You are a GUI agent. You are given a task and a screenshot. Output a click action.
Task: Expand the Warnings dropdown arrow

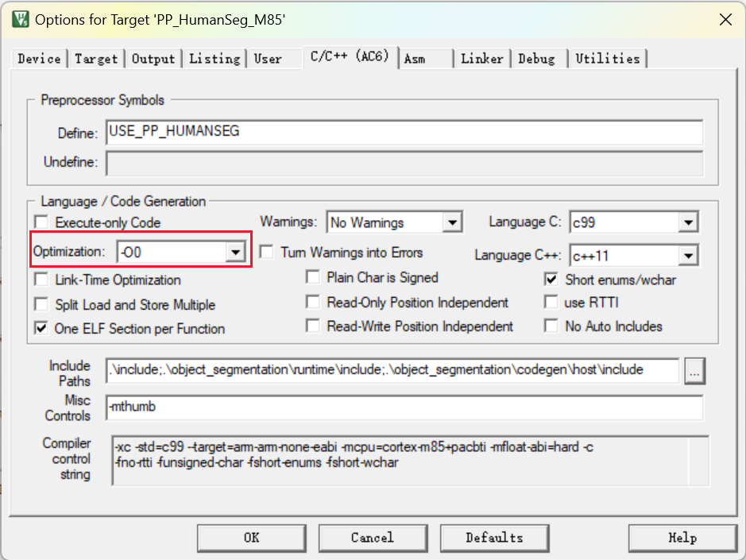(x=452, y=222)
